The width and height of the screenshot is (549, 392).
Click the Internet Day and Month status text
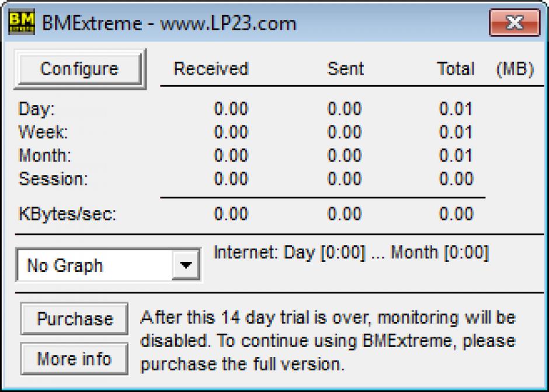pos(351,253)
